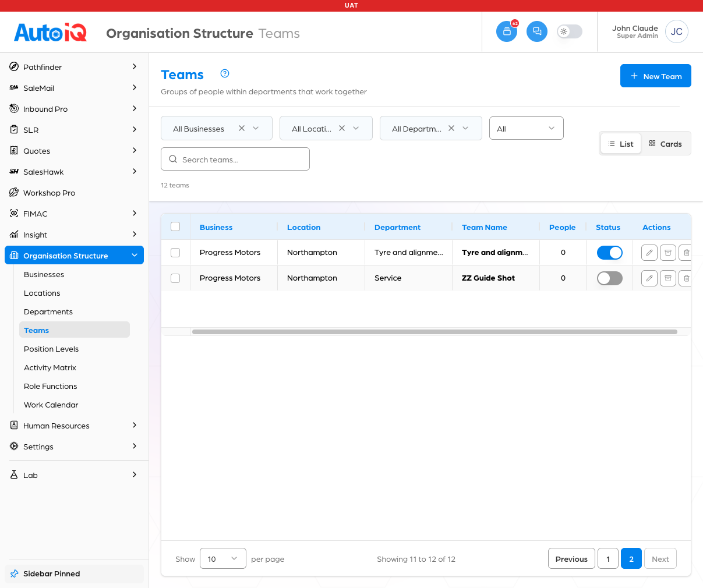Click the Sidebar Pinned pin icon
703x588 pixels.
(x=15, y=573)
